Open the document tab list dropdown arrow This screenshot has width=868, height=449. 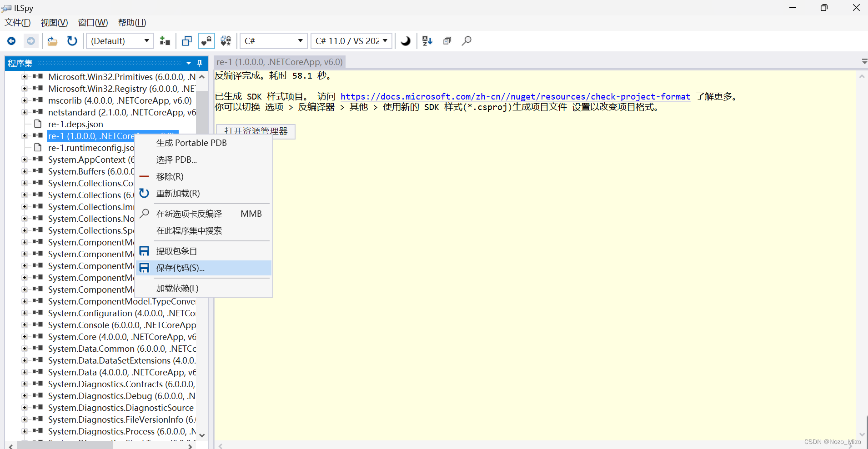864,61
